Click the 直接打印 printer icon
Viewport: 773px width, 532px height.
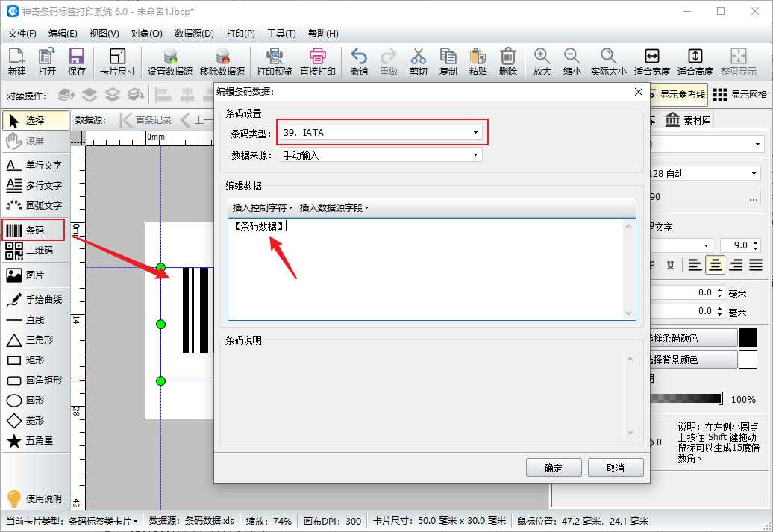tap(318, 62)
